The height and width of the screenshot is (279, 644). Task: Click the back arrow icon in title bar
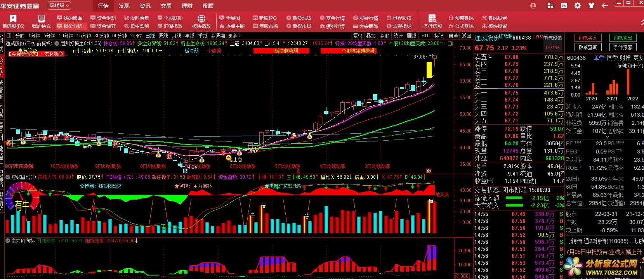point(604,5)
